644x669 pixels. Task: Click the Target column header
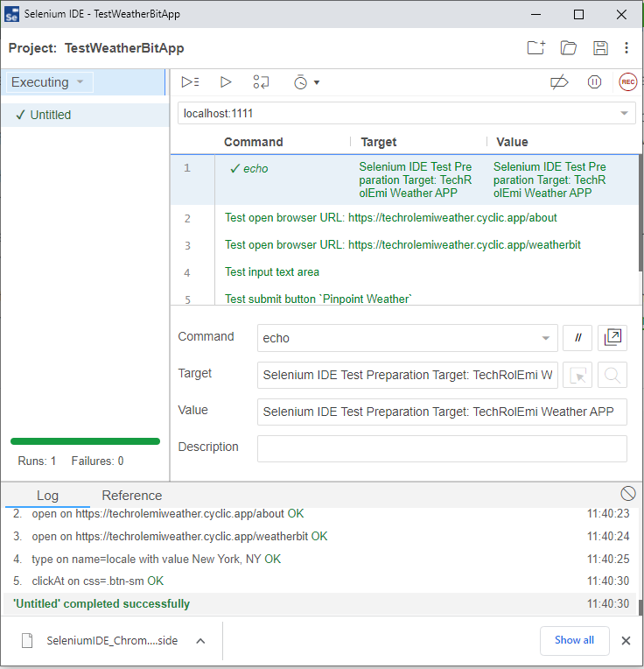(x=379, y=142)
